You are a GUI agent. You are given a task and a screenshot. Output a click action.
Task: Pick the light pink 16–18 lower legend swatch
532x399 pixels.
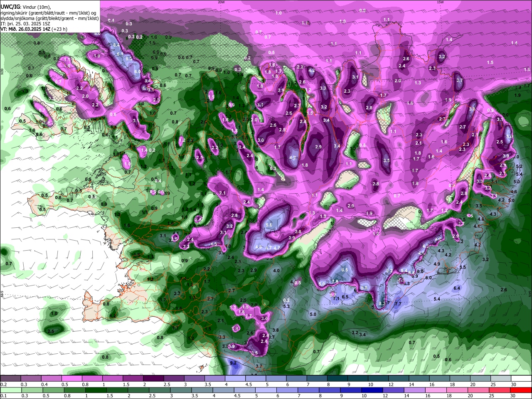click(x=436, y=390)
